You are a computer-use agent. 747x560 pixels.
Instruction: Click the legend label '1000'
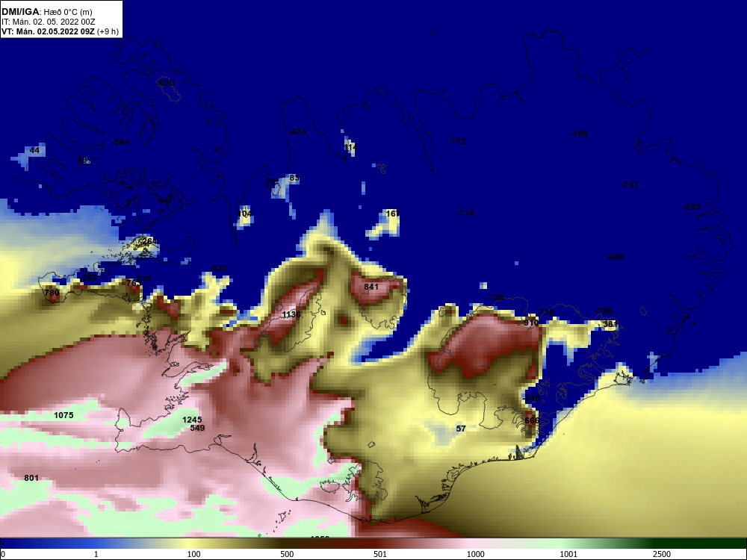(x=475, y=554)
